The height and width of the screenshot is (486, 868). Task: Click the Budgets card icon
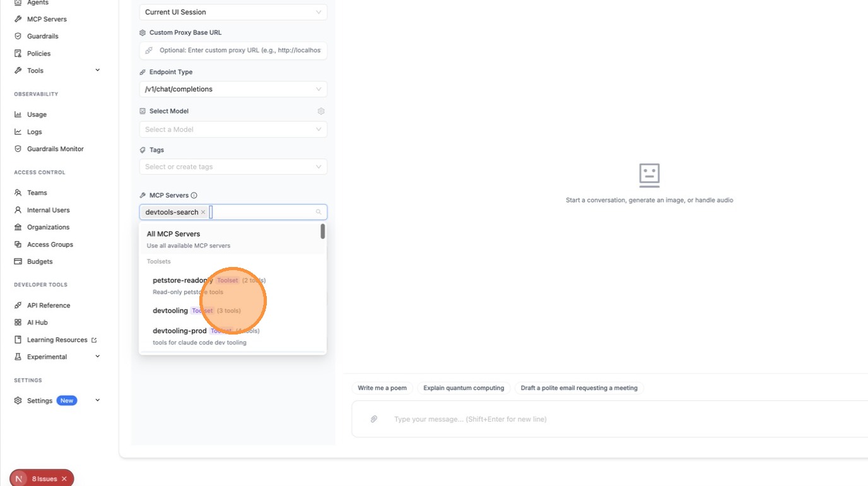(18, 261)
